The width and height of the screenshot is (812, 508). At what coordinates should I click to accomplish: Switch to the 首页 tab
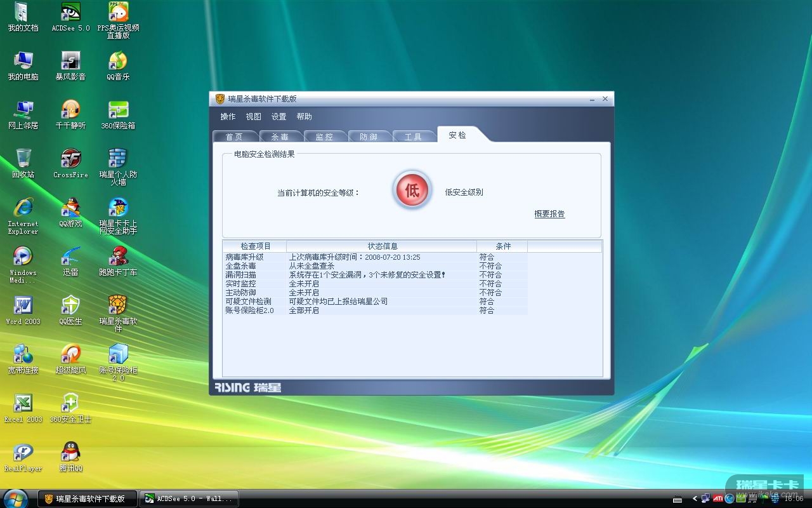pyautogui.click(x=234, y=137)
